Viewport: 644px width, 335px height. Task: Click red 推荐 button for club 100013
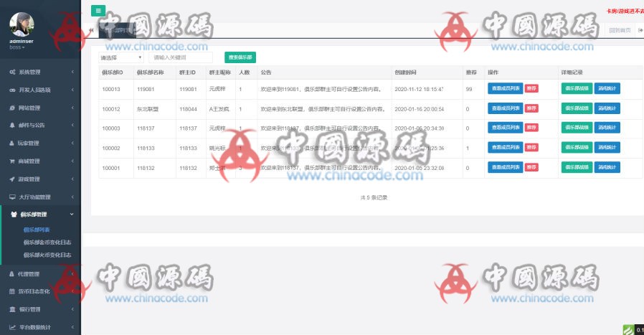pos(531,88)
